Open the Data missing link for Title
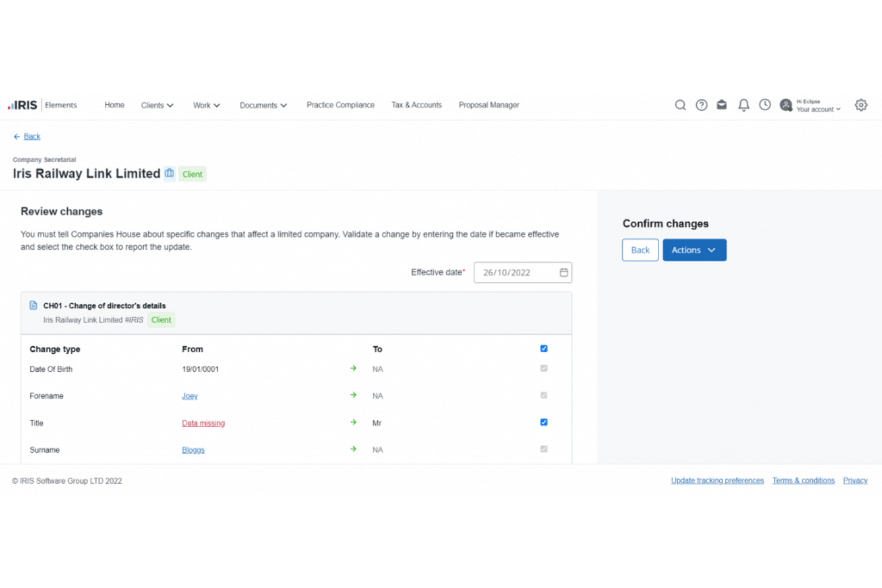The image size is (882, 588). point(203,423)
